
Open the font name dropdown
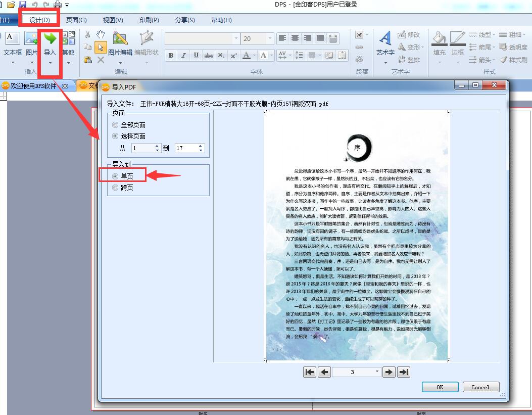[x=236, y=38]
